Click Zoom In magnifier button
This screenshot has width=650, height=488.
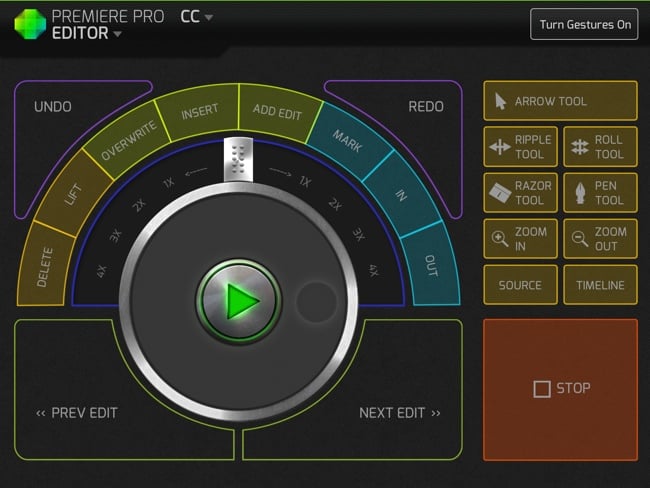(520, 239)
